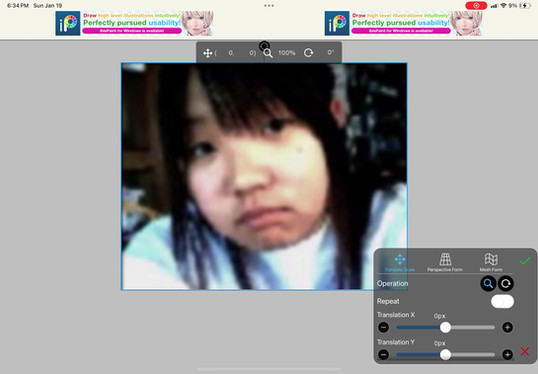This screenshot has width=538, height=374.
Task: Open the right ibisPaint ad banner
Action: [404, 23]
